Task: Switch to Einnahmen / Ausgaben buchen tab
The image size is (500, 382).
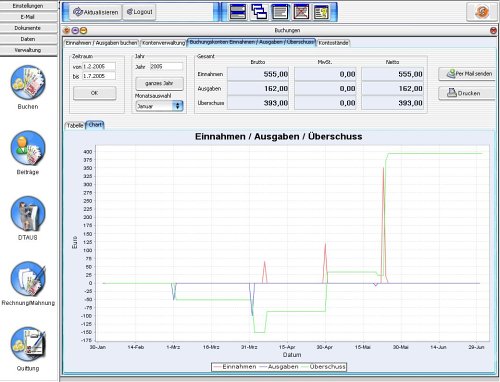Action: tap(101, 43)
